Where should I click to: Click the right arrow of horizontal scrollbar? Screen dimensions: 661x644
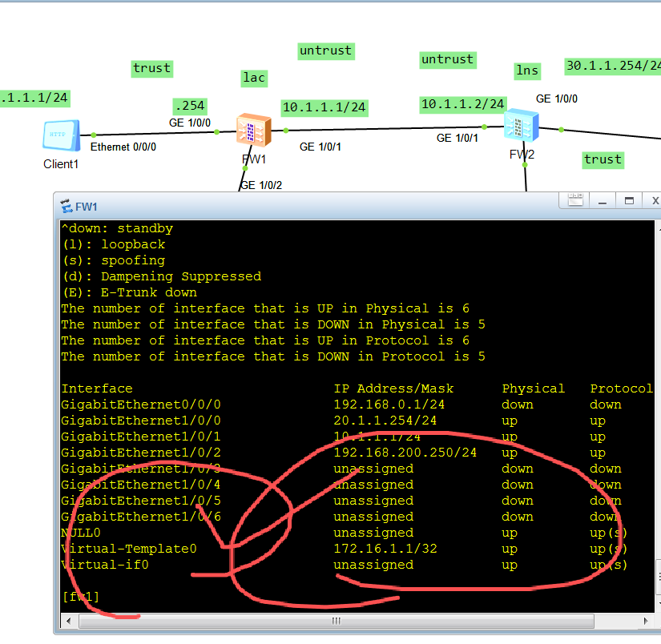click(x=646, y=621)
